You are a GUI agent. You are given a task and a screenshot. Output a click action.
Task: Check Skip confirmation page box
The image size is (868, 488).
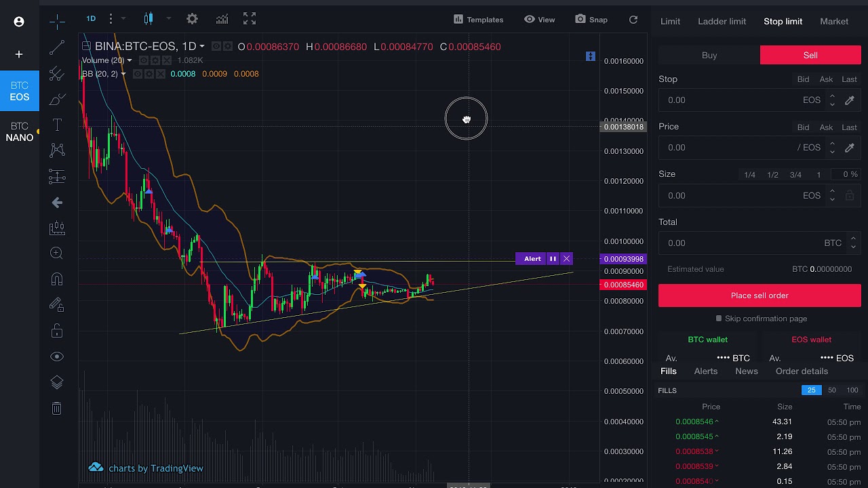pyautogui.click(x=719, y=319)
